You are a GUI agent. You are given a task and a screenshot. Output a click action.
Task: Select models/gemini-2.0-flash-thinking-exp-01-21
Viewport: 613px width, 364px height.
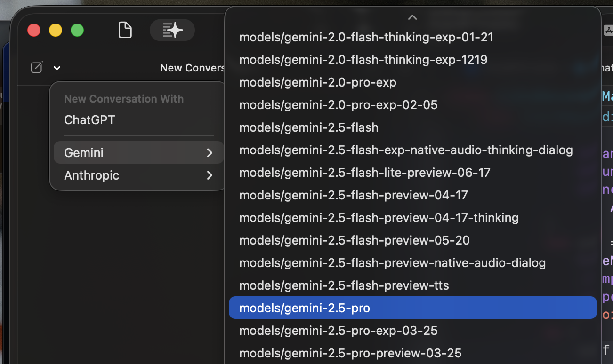pos(366,37)
